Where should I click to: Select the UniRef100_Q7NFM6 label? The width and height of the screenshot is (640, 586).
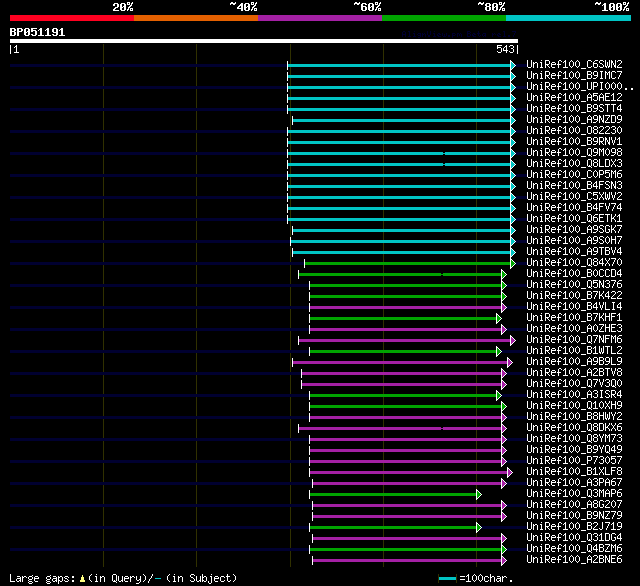click(574, 340)
